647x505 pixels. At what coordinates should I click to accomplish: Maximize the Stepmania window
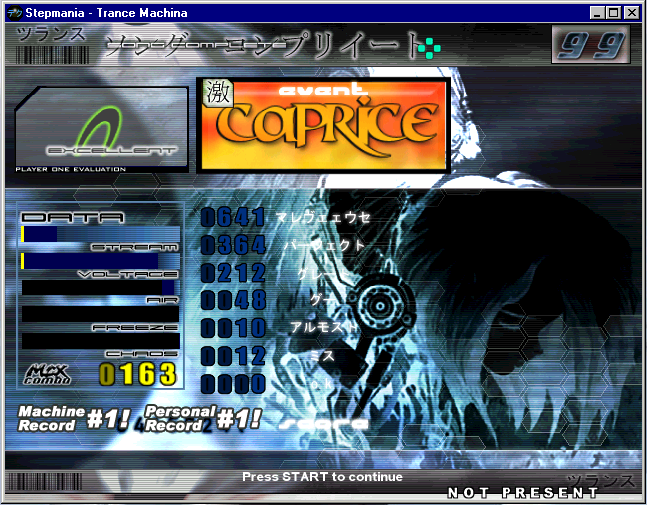click(614, 13)
